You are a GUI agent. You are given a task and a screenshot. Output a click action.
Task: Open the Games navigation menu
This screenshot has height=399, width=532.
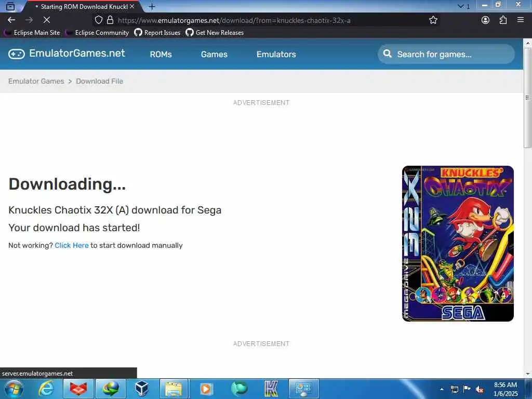(x=214, y=54)
